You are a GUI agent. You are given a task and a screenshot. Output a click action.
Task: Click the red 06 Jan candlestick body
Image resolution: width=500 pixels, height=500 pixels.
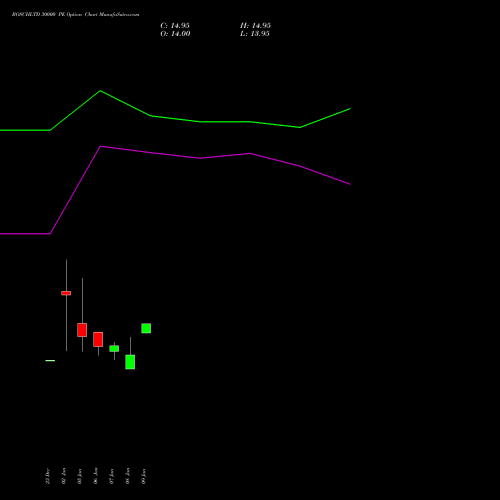tap(98, 339)
